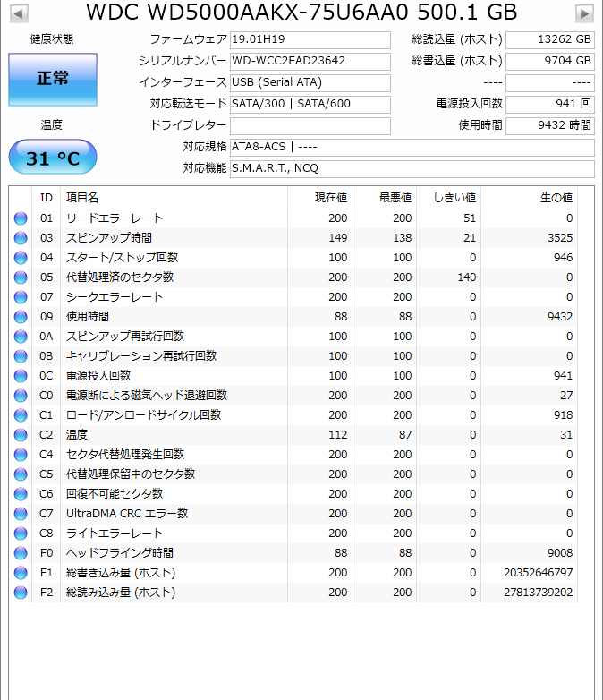Click status orb for F1 総書き込み量
The height and width of the screenshot is (700, 603).
coord(21,573)
